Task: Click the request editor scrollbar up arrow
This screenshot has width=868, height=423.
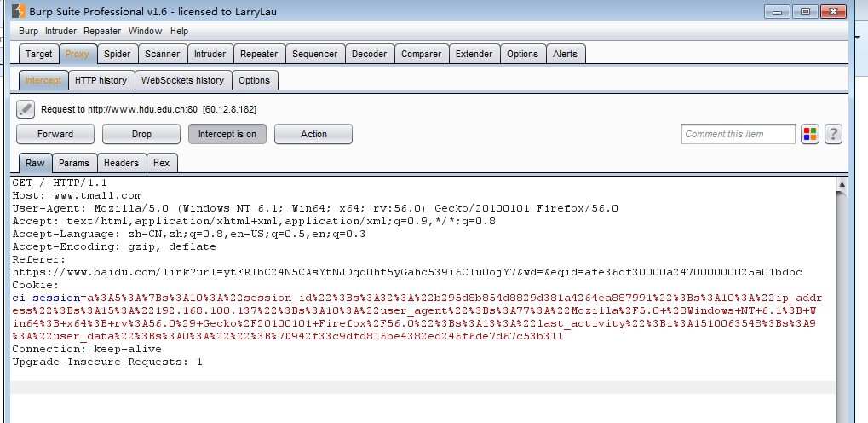Action: (842, 184)
